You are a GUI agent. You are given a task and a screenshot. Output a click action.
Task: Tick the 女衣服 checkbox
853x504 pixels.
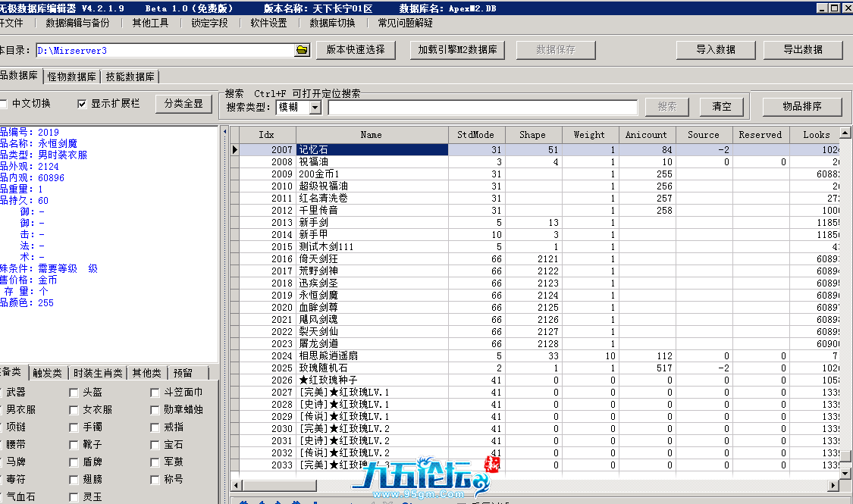(74, 410)
